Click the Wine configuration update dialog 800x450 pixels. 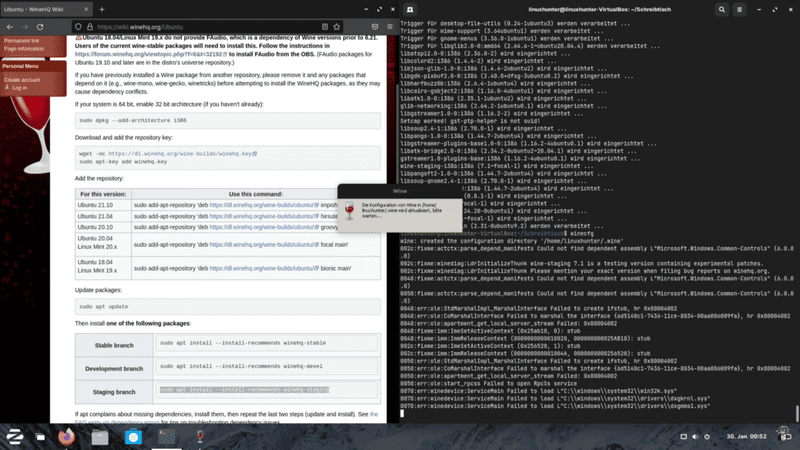[x=400, y=208]
